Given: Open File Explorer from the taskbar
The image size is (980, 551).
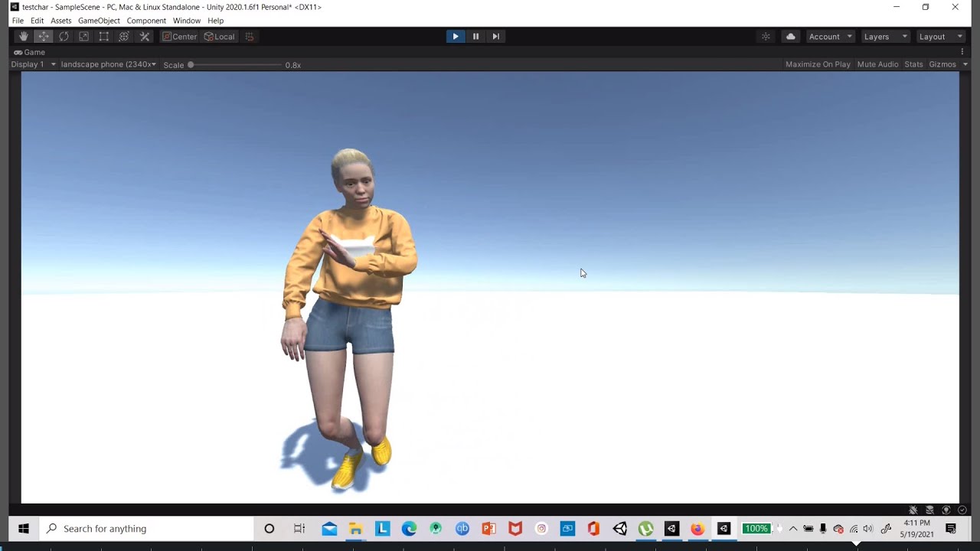Looking at the screenshot, I should (x=355, y=529).
